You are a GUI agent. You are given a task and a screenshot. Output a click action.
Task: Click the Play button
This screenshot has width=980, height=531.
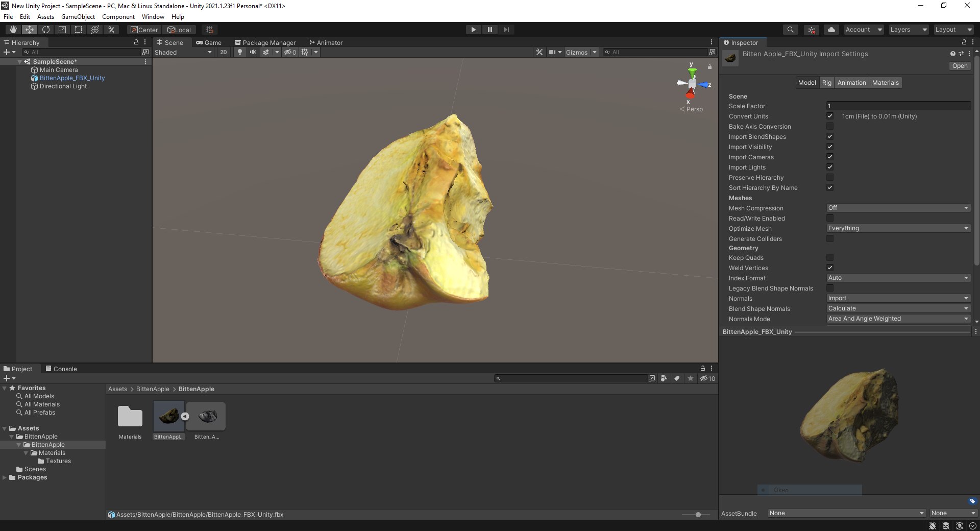click(x=473, y=30)
